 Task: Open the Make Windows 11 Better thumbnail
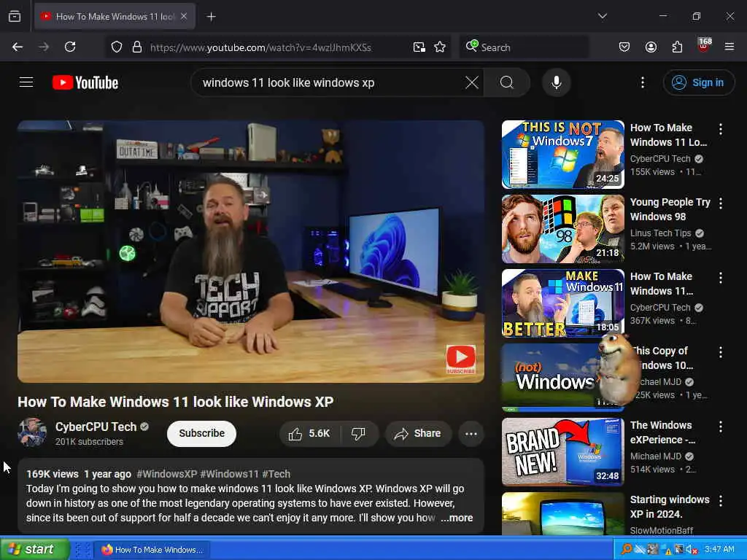[x=562, y=303]
